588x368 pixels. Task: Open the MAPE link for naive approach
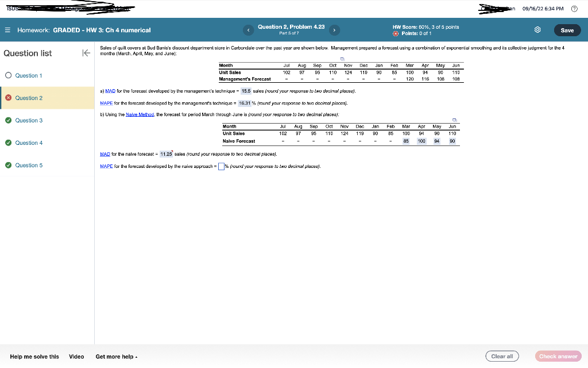pos(106,166)
